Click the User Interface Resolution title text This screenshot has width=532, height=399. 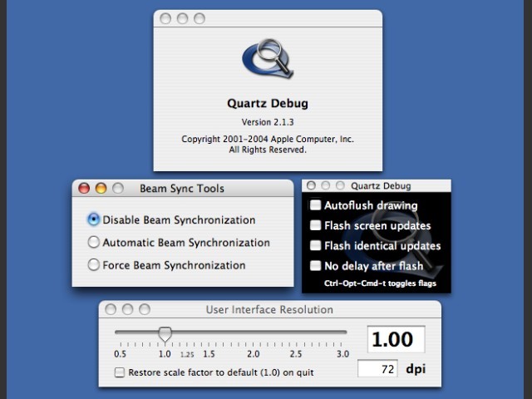pyautogui.click(x=269, y=309)
